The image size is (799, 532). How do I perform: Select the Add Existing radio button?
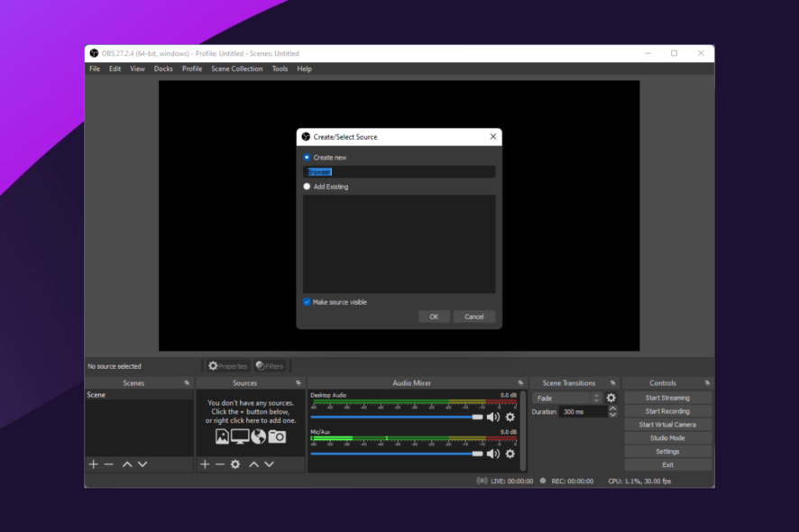tap(306, 186)
